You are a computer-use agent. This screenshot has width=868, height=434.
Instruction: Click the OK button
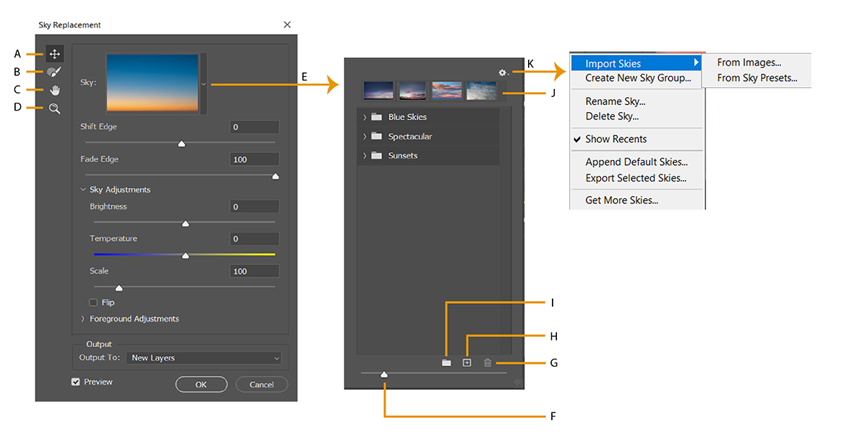coord(201,384)
